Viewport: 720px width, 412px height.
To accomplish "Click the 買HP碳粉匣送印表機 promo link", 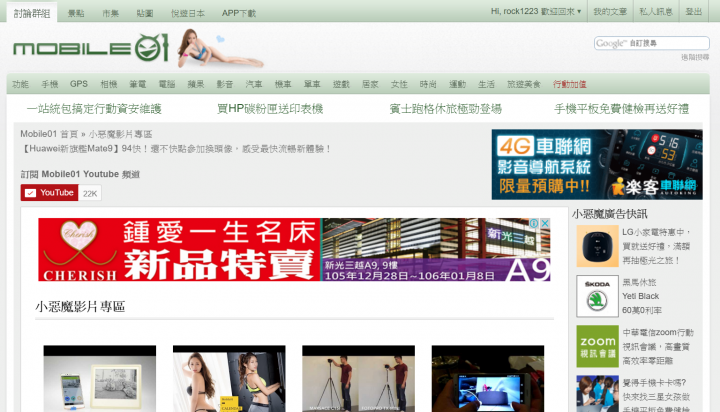I will click(x=270, y=109).
